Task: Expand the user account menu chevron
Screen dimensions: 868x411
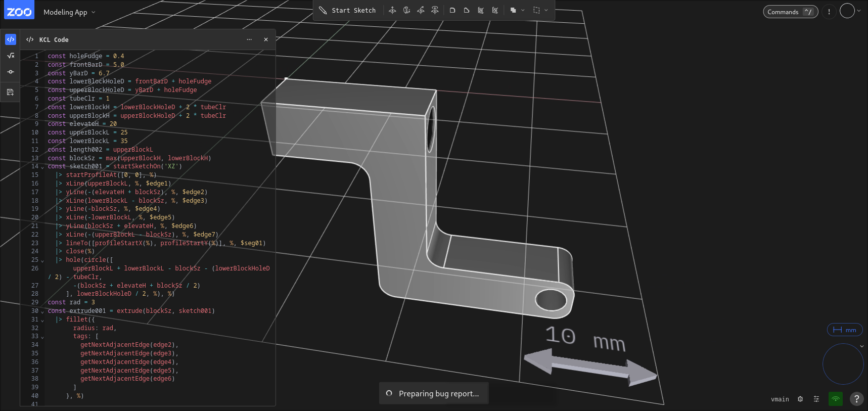Action: (x=859, y=11)
